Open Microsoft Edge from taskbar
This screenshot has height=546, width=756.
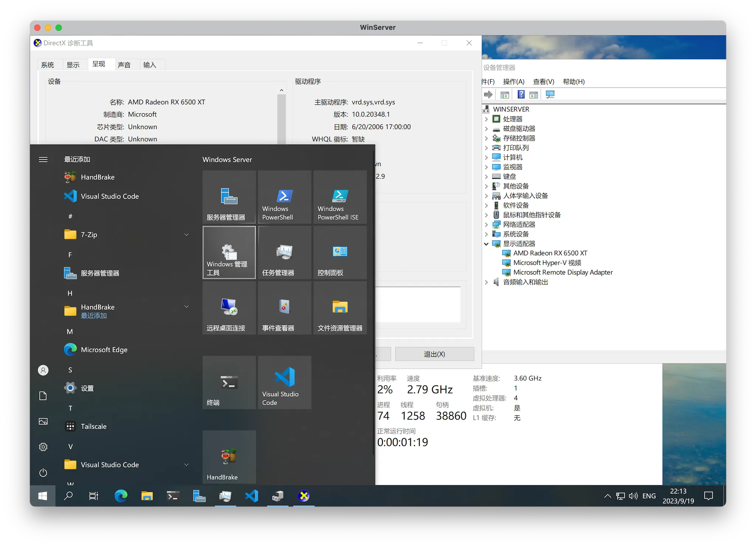click(121, 496)
